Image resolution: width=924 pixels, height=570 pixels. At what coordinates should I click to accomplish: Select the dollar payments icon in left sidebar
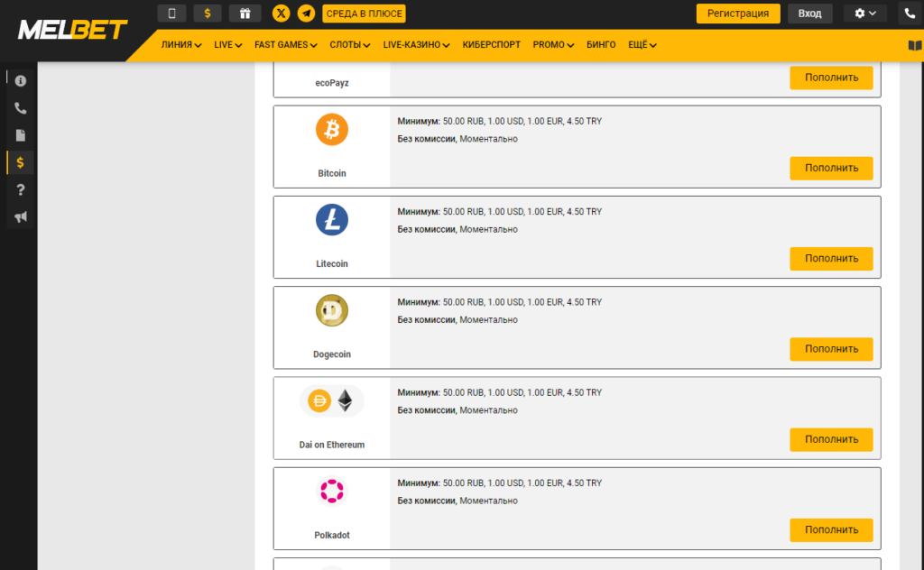(x=21, y=162)
